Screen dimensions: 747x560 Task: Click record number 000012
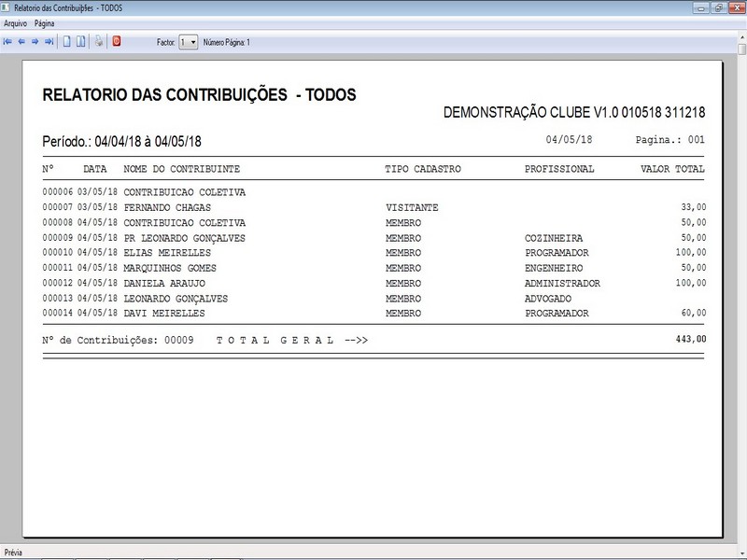57,283
